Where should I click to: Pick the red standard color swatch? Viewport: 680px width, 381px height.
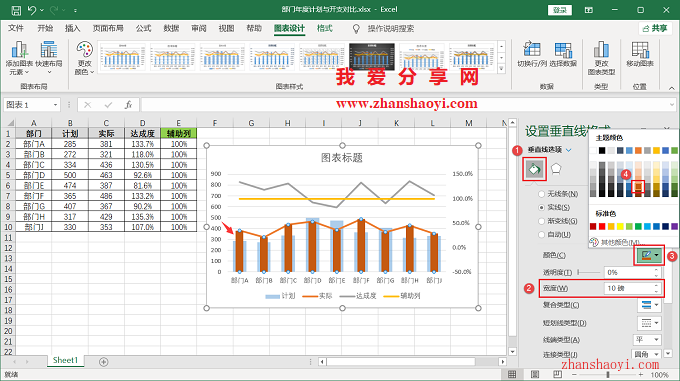pyautogui.click(x=602, y=226)
